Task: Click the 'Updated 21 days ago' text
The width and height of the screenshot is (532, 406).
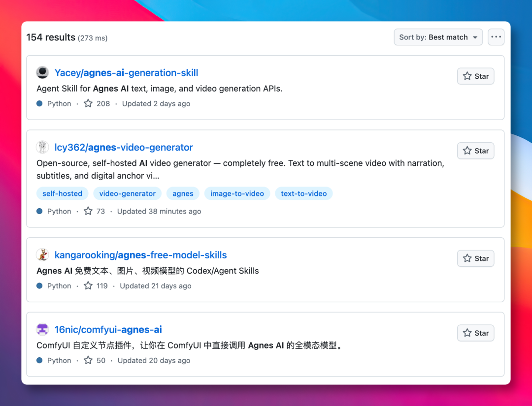Action: [156, 286]
